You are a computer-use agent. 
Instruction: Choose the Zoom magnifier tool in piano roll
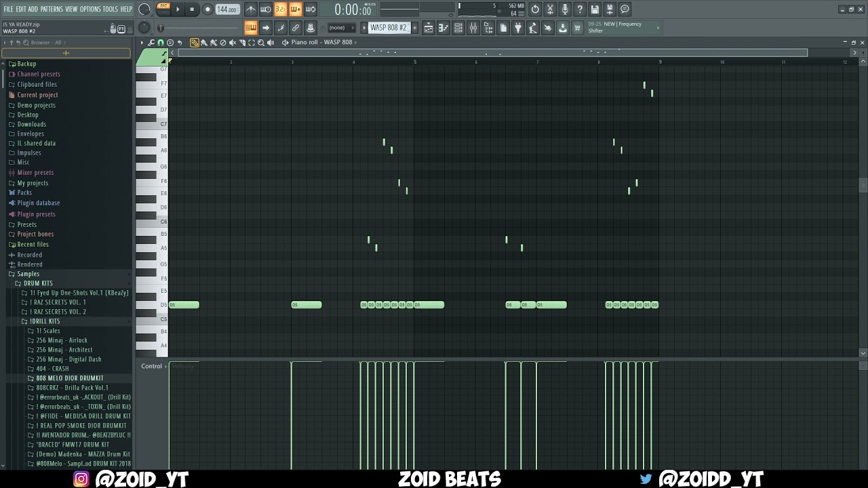[261, 43]
